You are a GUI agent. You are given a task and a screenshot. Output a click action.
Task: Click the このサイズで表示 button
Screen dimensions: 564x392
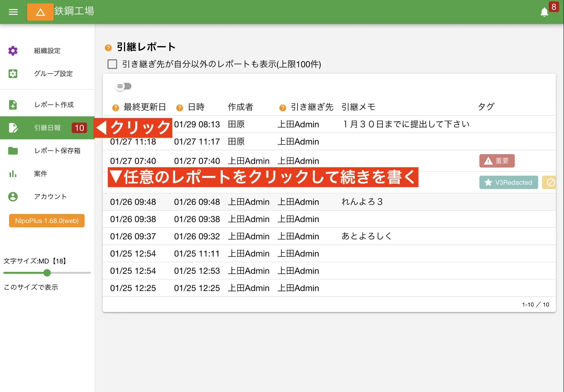(31, 287)
